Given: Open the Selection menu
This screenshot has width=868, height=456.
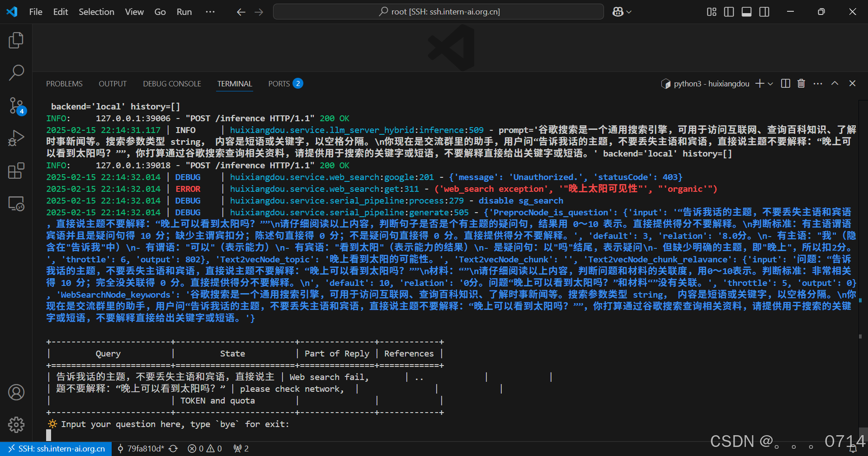Looking at the screenshot, I should click(96, 12).
